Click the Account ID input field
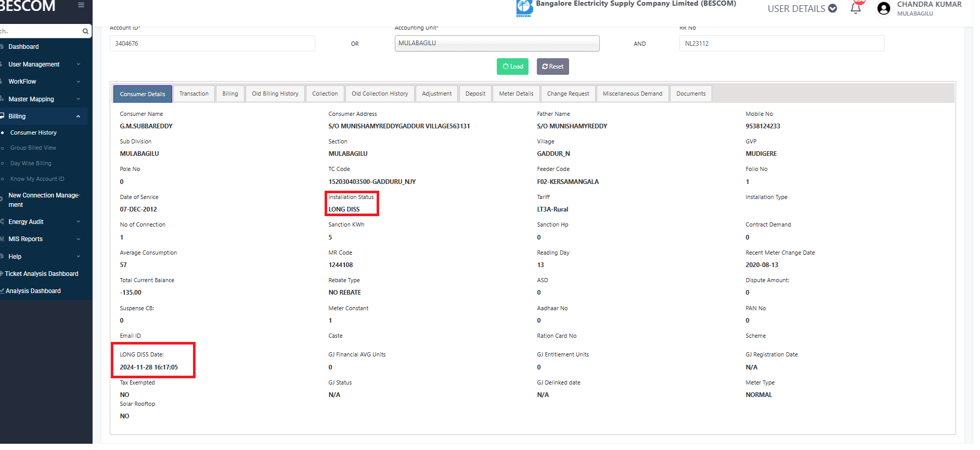This screenshot has width=980, height=450. pyautogui.click(x=212, y=44)
